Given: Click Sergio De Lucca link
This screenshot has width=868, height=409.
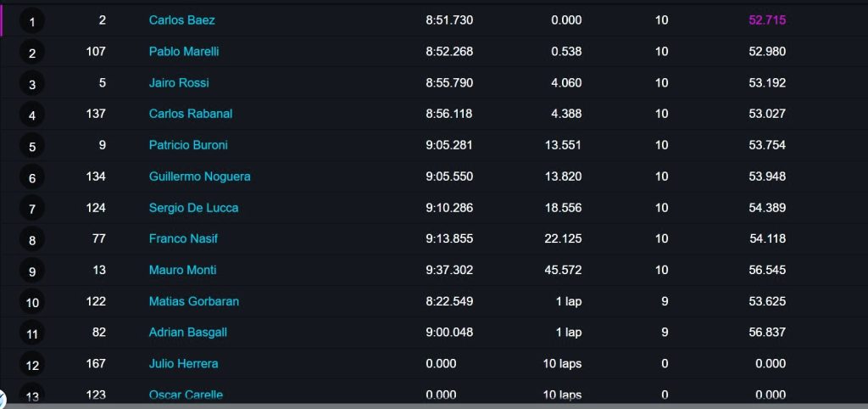Looking at the screenshot, I should coord(194,208).
